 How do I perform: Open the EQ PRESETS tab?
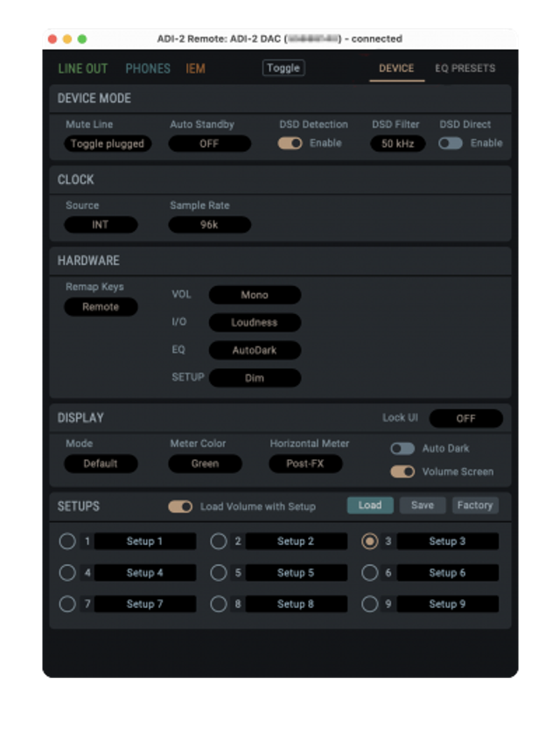click(465, 68)
